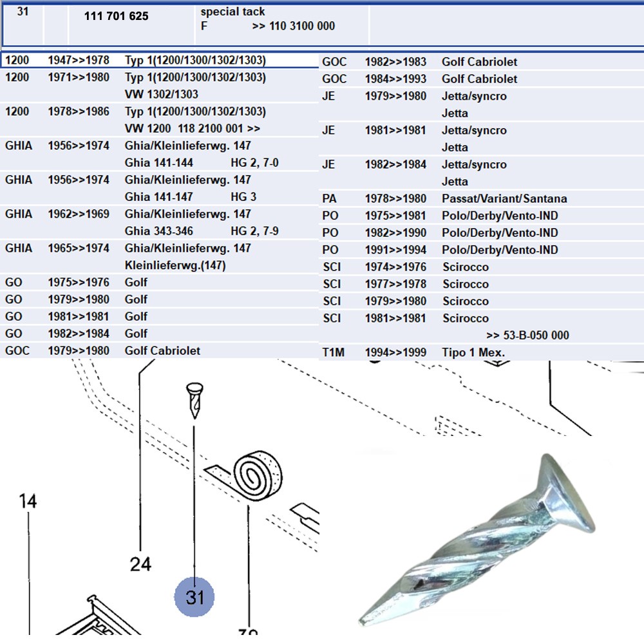Click the small tack drawing in the diagram
This screenshot has width=644, height=644.
193,399
